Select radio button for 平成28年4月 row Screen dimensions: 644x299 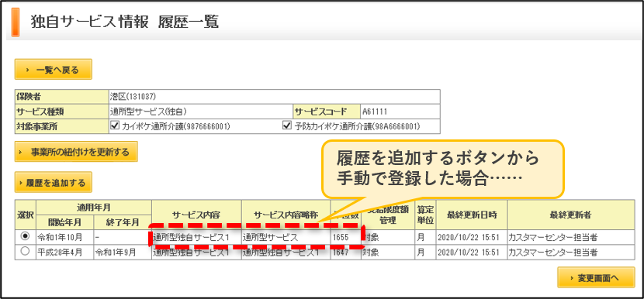coord(26,252)
